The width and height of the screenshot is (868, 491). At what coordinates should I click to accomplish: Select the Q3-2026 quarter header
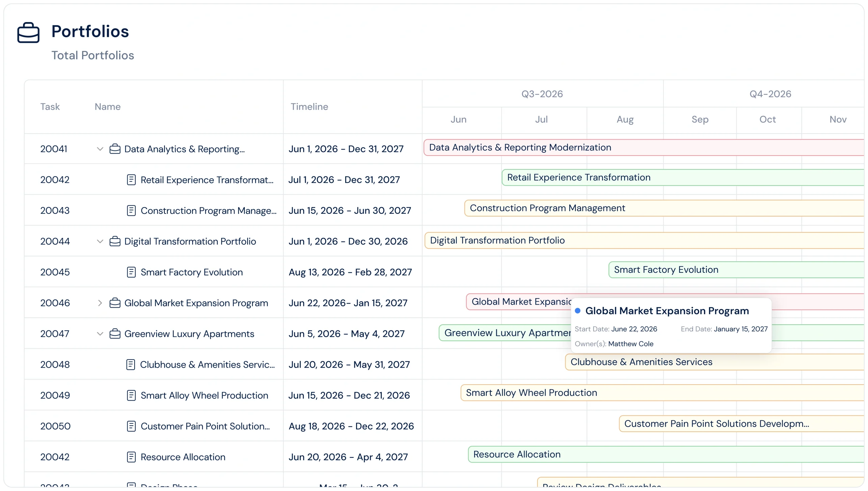click(x=542, y=94)
